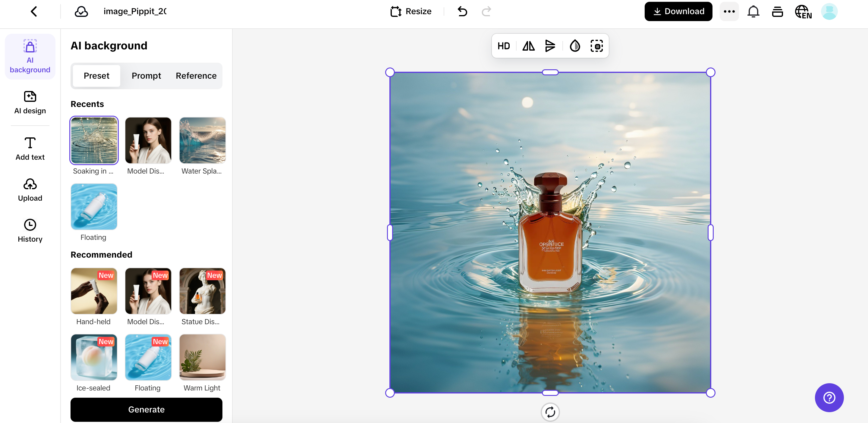
Task: Open the Upload panel
Action: 30,190
